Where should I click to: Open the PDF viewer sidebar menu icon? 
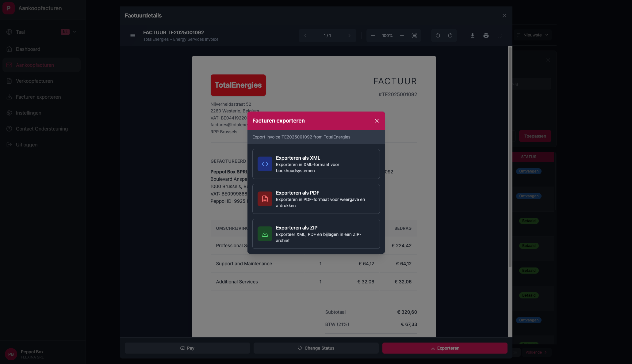pos(133,36)
